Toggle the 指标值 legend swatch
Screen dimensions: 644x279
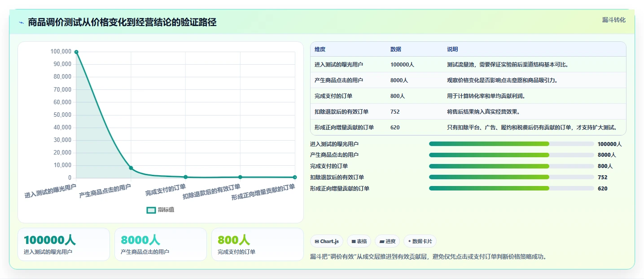151,210
